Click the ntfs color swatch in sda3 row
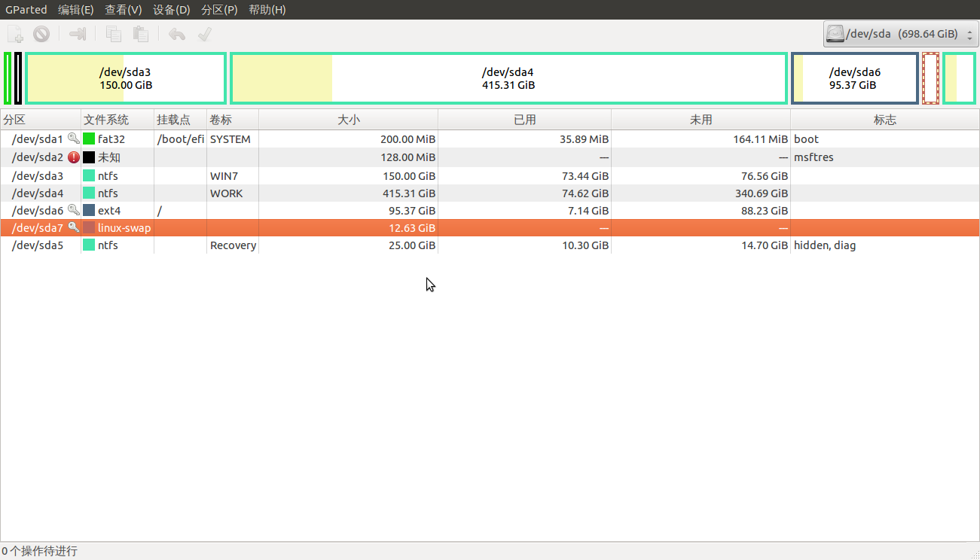Screen dimensions: 980x560 click(x=89, y=175)
